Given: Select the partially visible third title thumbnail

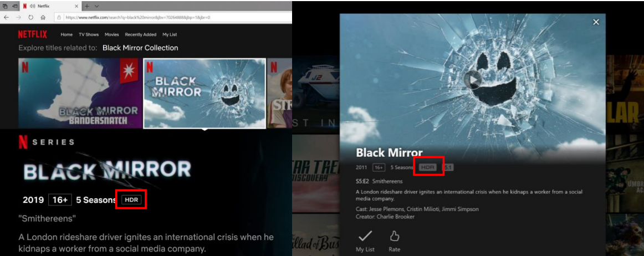Looking at the screenshot, I should pyautogui.click(x=280, y=93).
